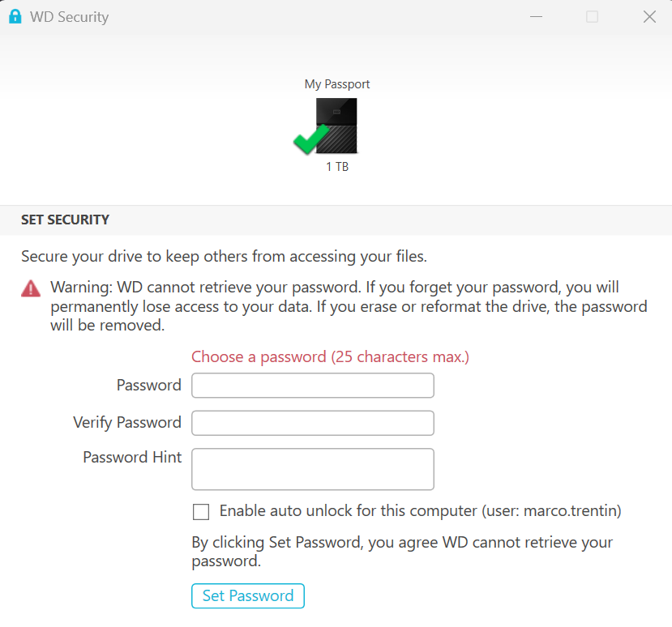672x627 pixels.
Task: Click the maximize icon in the title bar
Action: click(592, 16)
